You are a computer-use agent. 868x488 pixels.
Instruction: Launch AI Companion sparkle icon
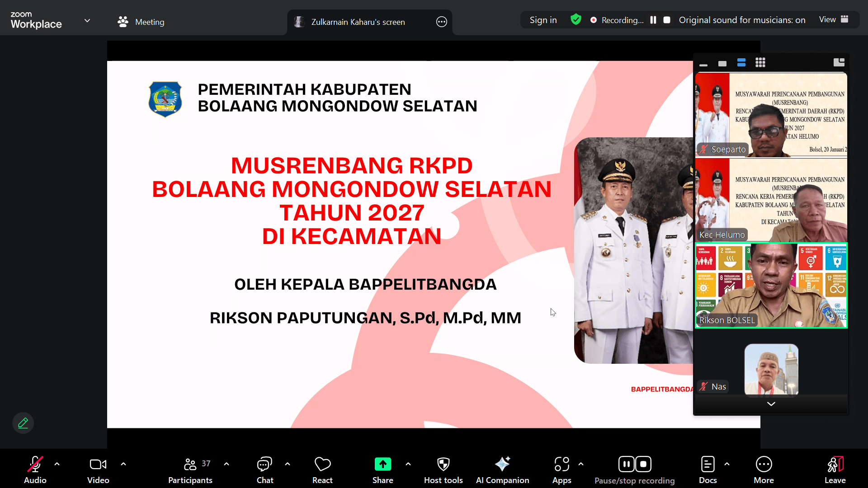point(502,464)
